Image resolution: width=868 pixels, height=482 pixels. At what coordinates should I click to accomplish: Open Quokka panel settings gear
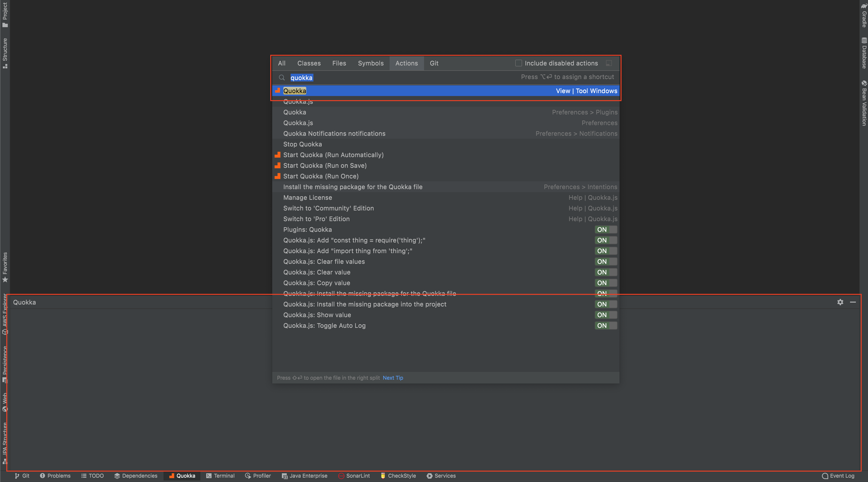pos(840,302)
